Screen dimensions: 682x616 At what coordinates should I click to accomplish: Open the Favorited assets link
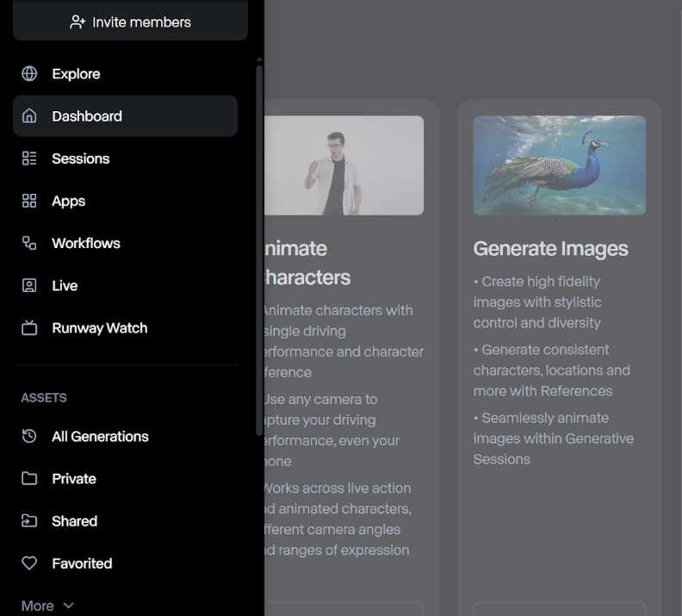coord(82,563)
